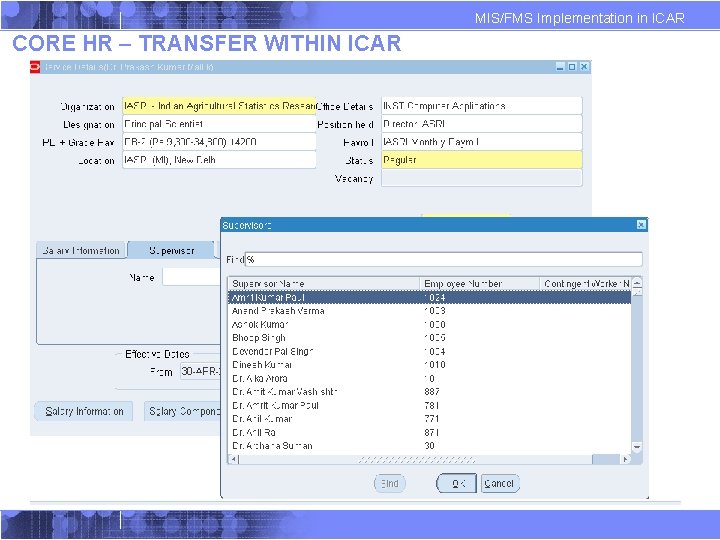Click the Find text field containing %
720x540 pixels.
click(x=443, y=259)
